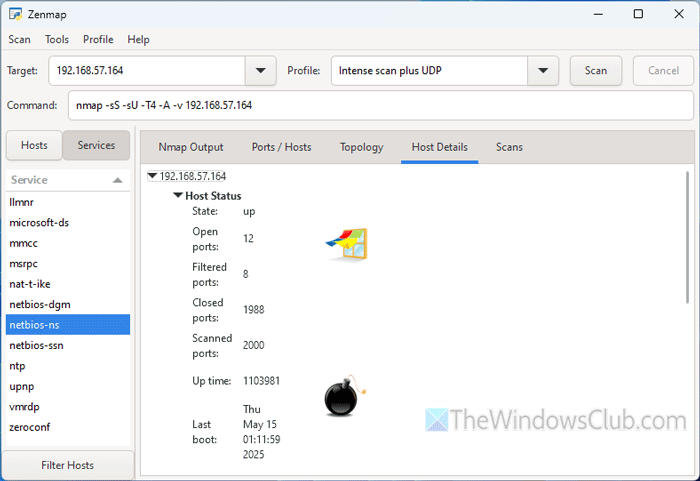Select the netbios-ns service
700x481 pixels.
click(x=68, y=325)
